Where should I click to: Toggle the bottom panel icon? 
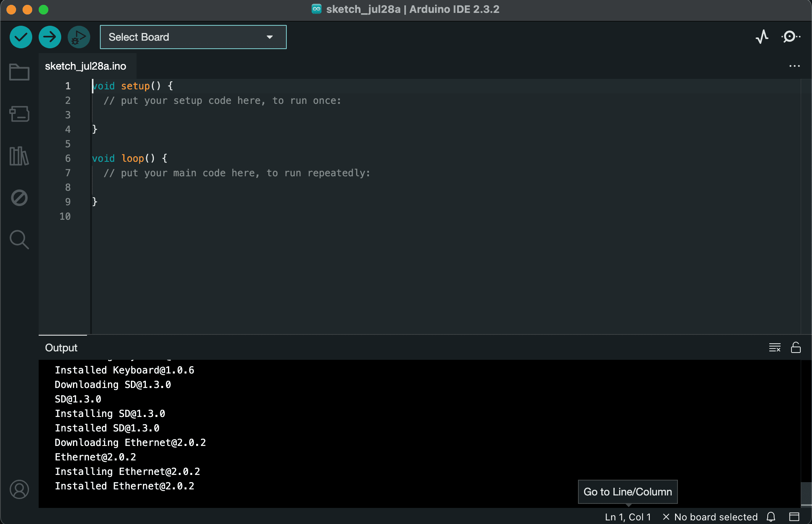click(794, 517)
